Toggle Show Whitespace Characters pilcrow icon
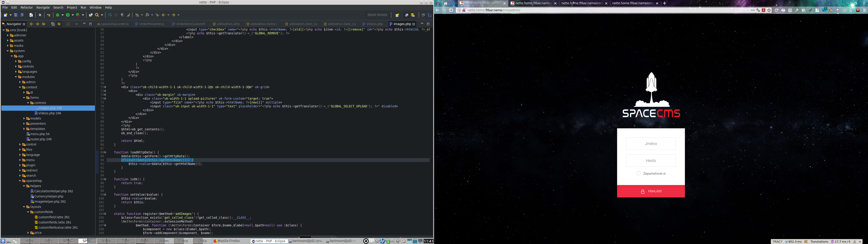868x244 pixels. pyautogui.click(x=122, y=15)
